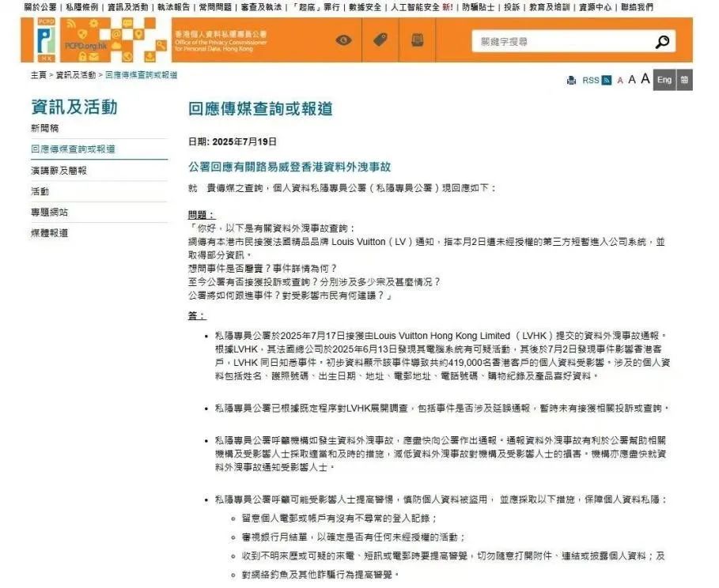
Task: Open 人工智能安全 in top menu
Action: pos(414,7)
